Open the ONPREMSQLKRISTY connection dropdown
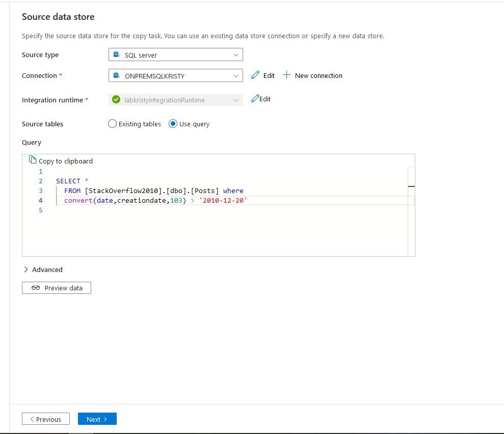The image size is (504, 434). pyautogui.click(x=235, y=75)
